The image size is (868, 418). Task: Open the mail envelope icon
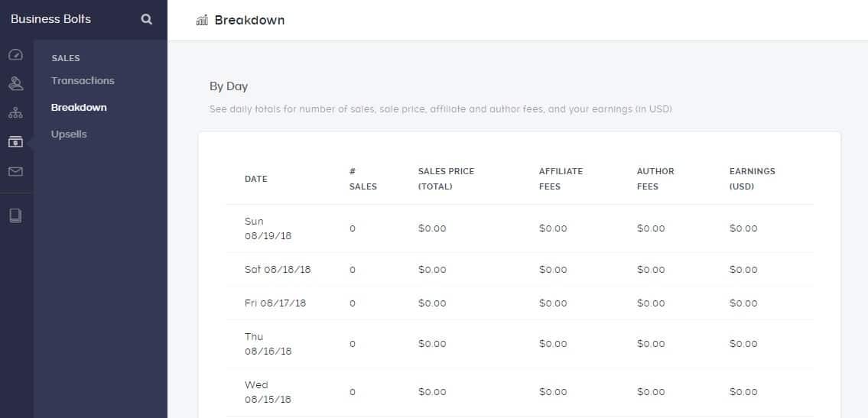click(15, 171)
